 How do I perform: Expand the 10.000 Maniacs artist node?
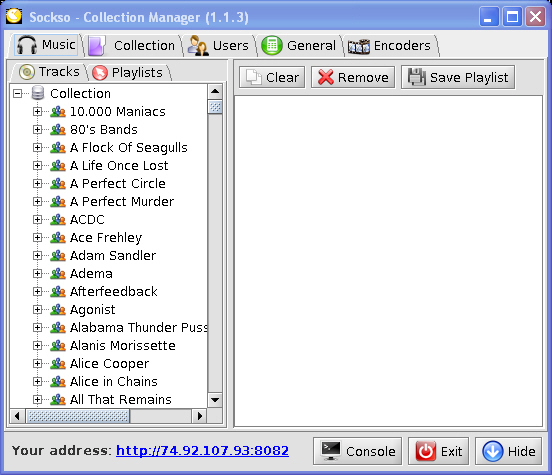coord(37,112)
